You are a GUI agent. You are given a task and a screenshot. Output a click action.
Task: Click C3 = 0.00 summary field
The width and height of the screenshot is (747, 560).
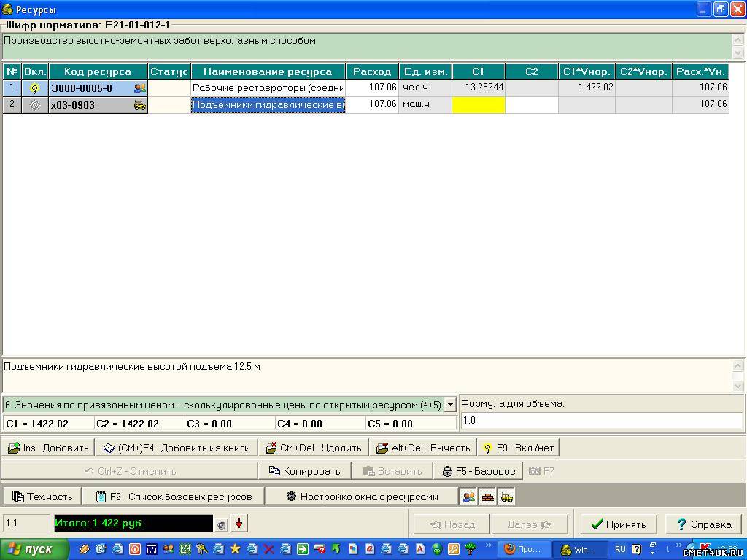pos(229,424)
